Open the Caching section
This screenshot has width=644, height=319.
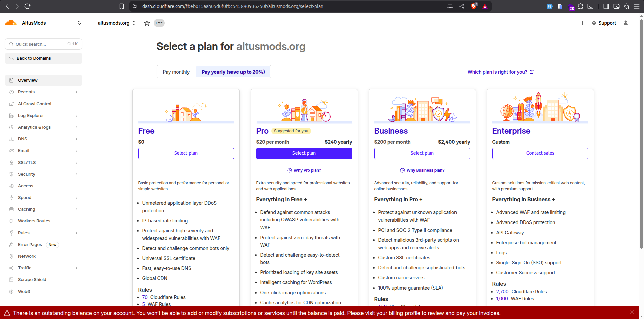tap(26, 209)
